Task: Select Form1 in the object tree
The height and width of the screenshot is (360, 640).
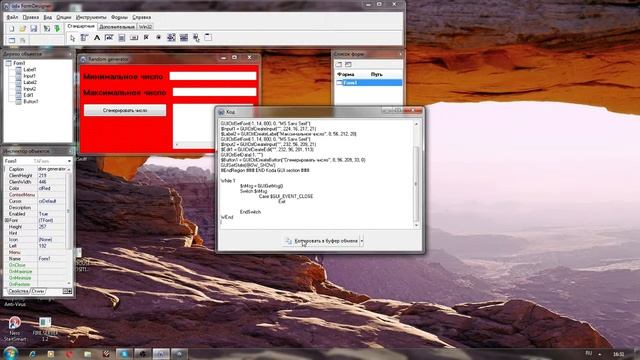Action: pos(19,63)
